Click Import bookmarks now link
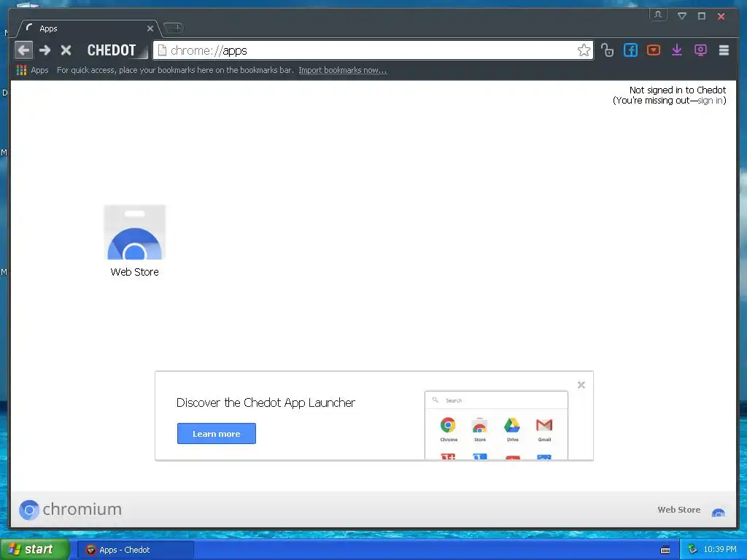Viewport: 747px width, 560px height. point(343,70)
